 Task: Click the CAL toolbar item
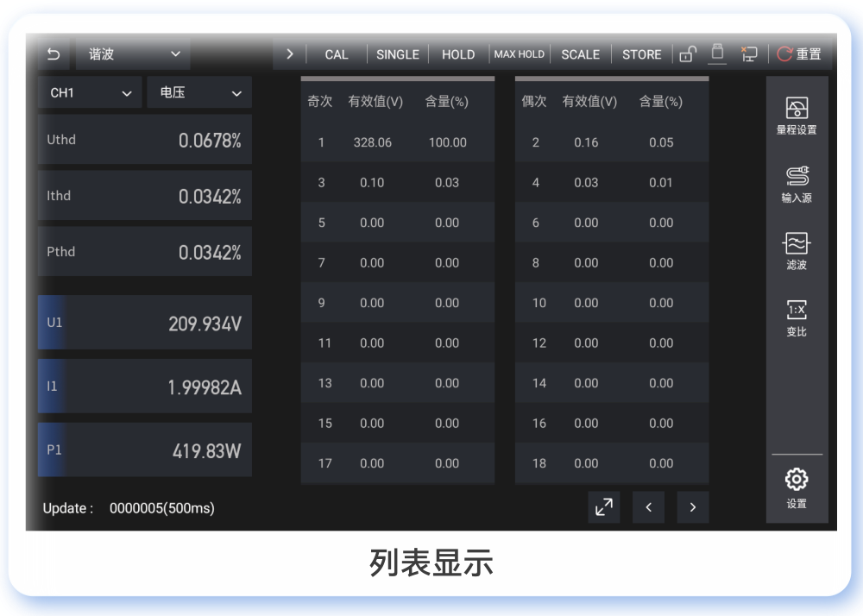[336, 53]
